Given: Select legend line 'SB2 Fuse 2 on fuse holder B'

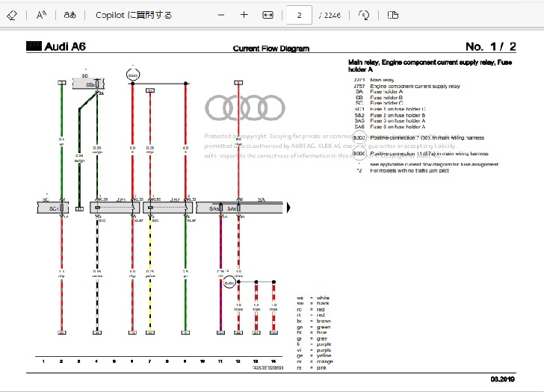Looking at the screenshot, I should click(389, 115).
